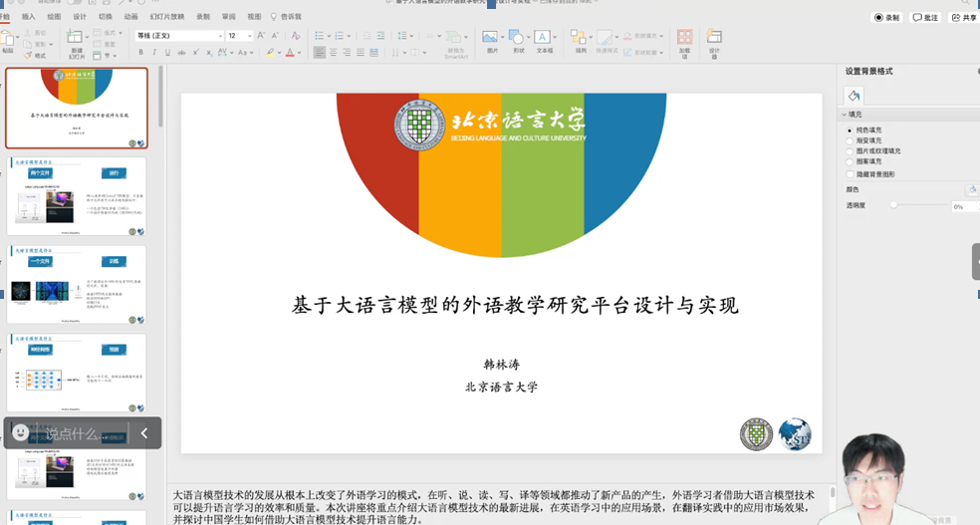This screenshot has height=525, width=980.
Task: Click 告诉我 tell me search
Action: click(x=286, y=17)
